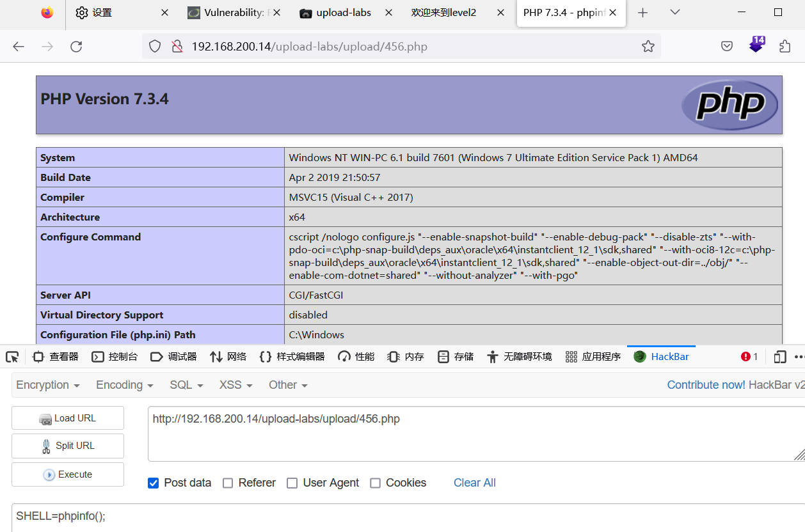The height and width of the screenshot is (532, 805).
Task: Expand the Other dropdown
Action: (289, 385)
